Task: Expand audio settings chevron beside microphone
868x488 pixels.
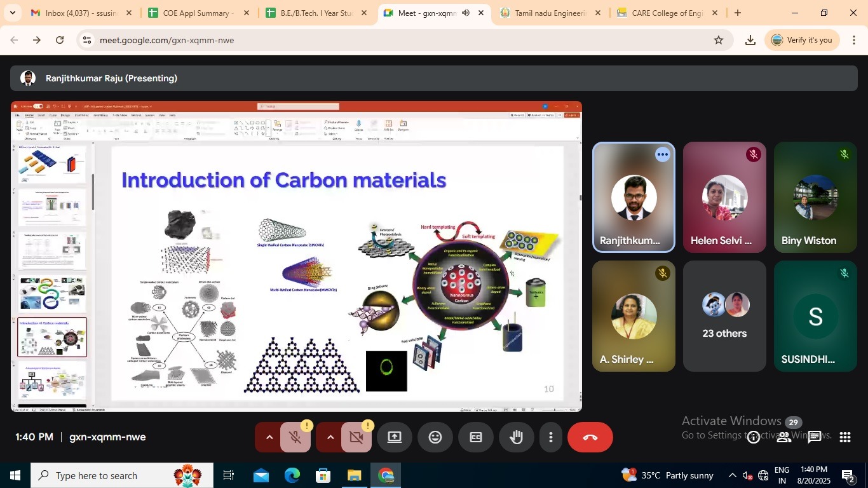Action: (x=269, y=437)
